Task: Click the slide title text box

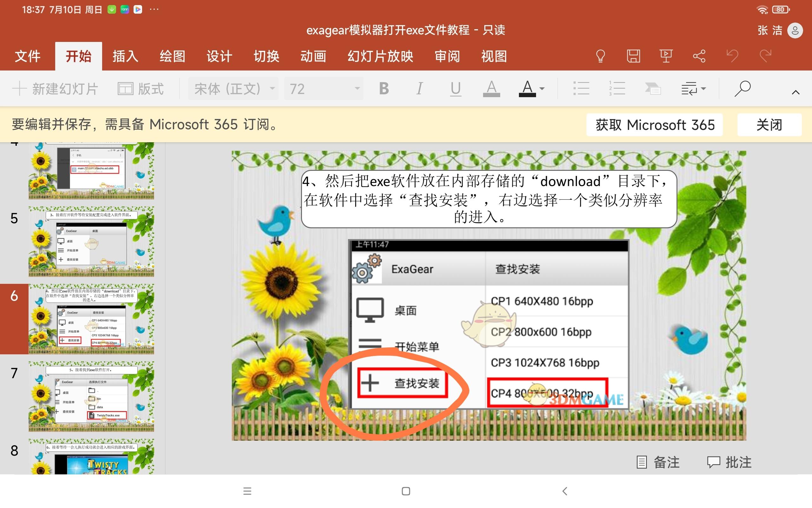Action: [x=488, y=199]
